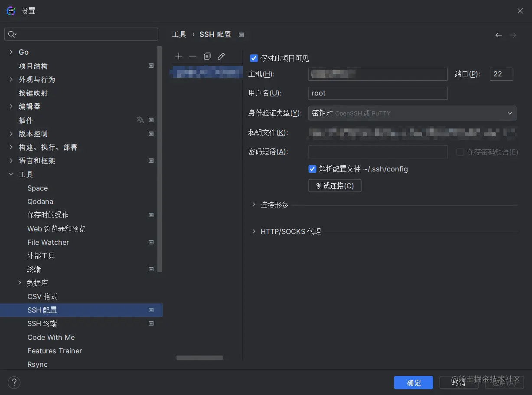Click the settings tree vertical scrollbar
Screen dimensions: 532x395
coord(160,159)
